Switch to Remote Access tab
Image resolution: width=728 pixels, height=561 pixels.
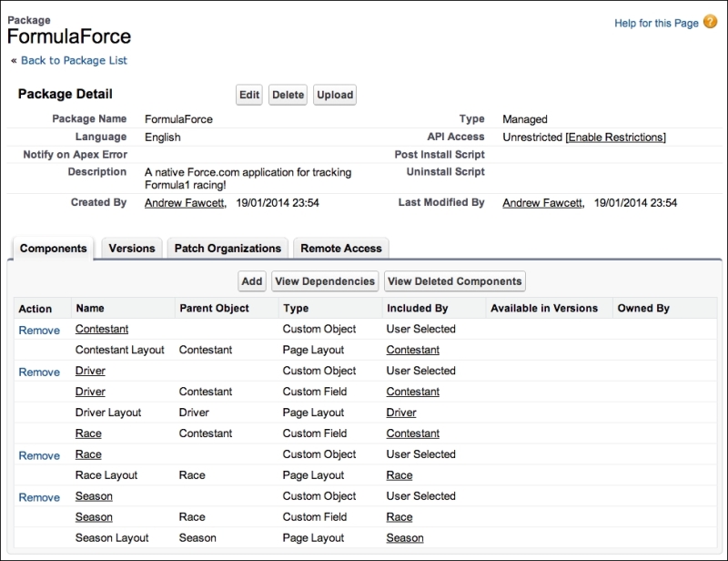point(341,249)
